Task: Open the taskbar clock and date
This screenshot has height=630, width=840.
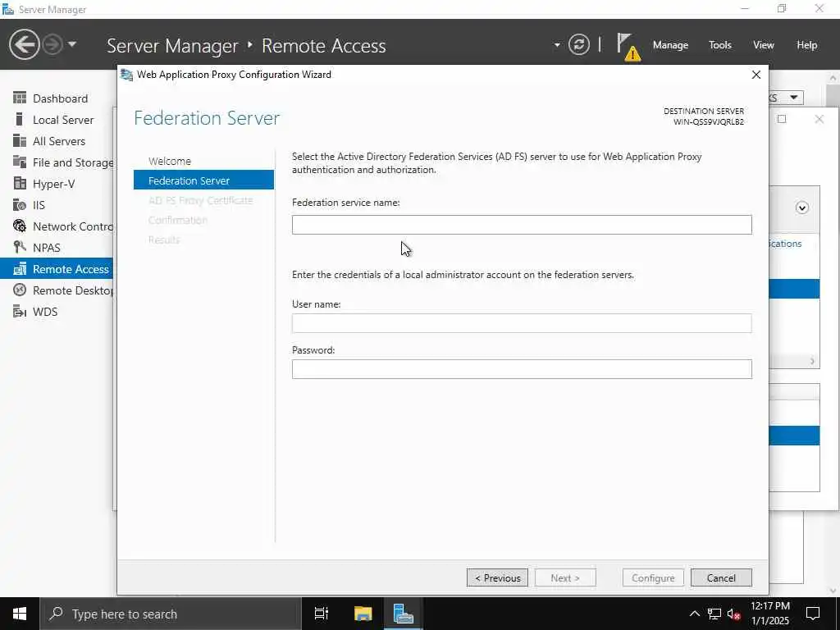Action: (769, 614)
